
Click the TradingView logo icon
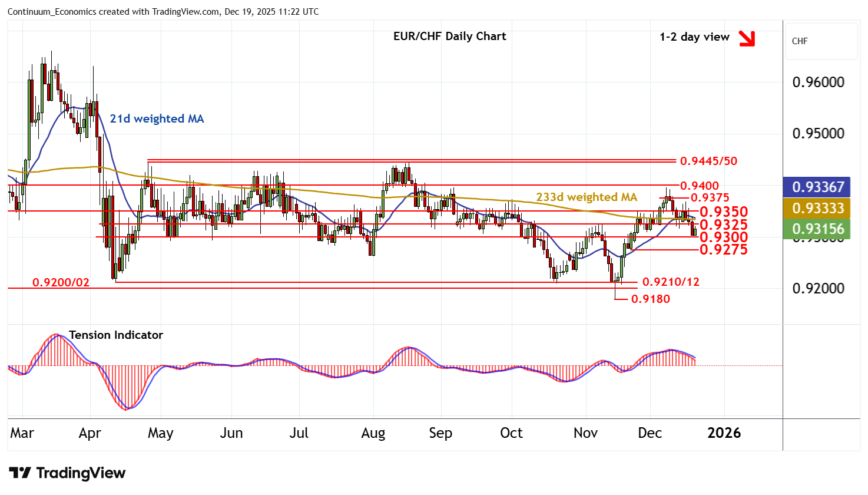[20, 473]
